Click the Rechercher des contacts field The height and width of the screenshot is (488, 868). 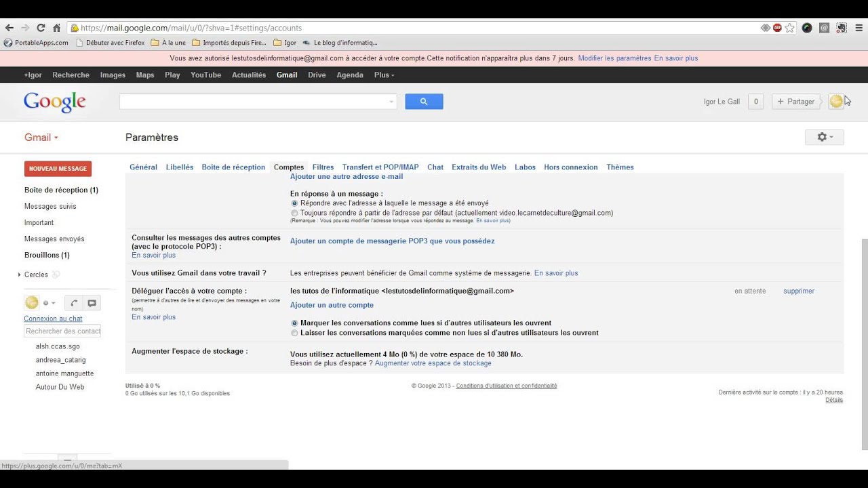point(62,331)
